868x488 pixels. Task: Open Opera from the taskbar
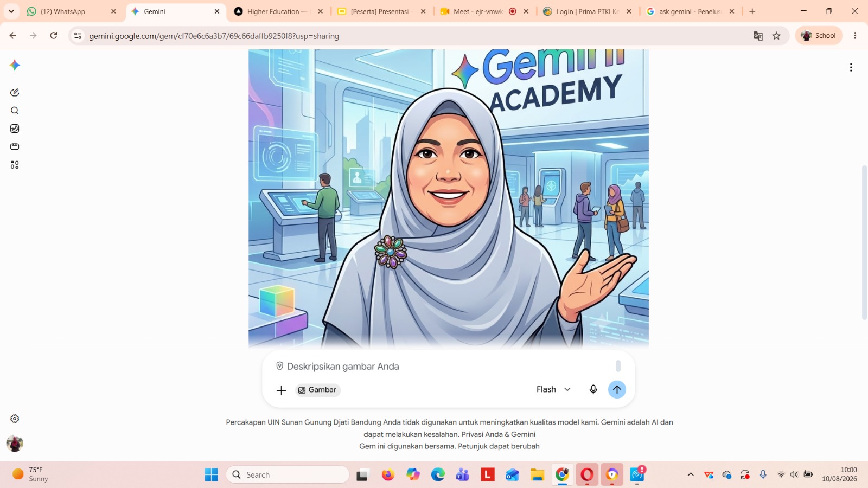pyautogui.click(x=587, y=475)
